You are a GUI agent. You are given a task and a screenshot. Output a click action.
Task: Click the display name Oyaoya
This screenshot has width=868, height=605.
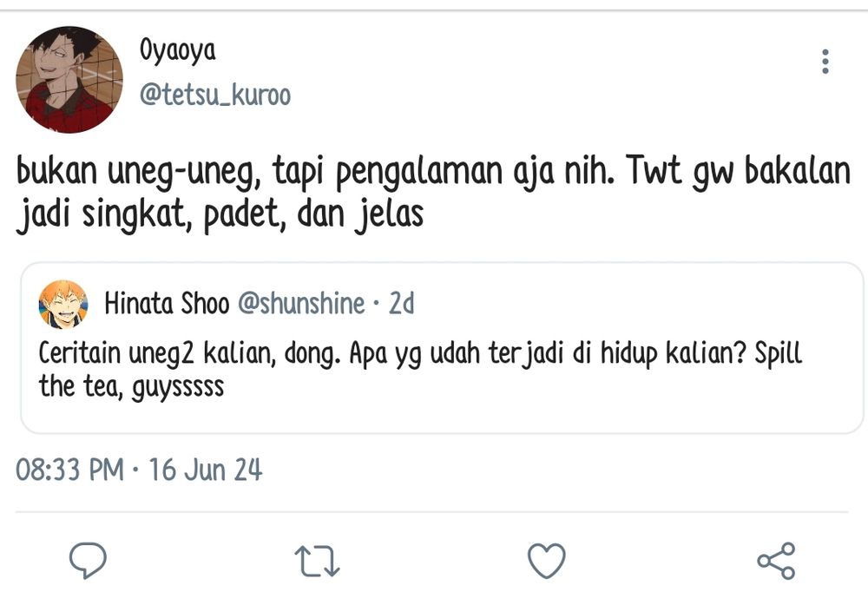177,51
